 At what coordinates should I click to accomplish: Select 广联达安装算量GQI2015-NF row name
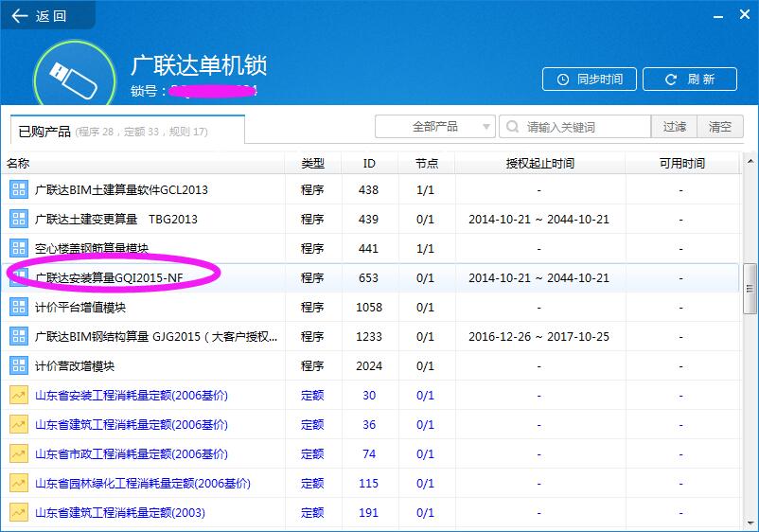[109, 278]
